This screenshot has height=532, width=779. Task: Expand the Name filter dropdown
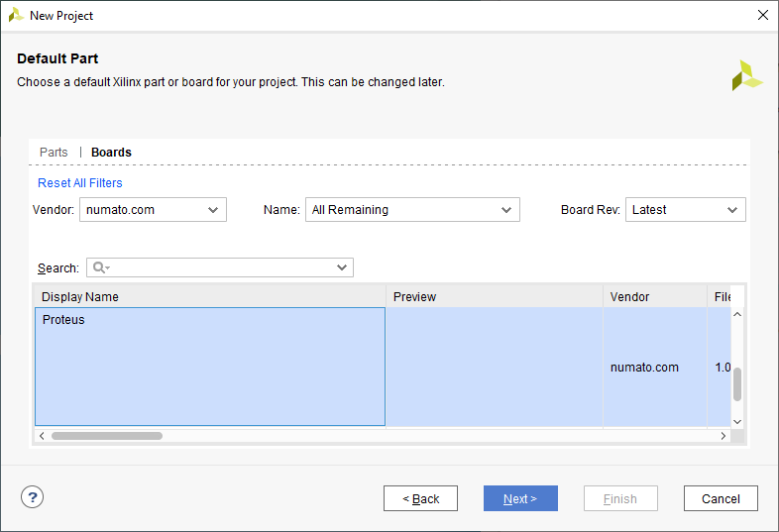(411, 209)
